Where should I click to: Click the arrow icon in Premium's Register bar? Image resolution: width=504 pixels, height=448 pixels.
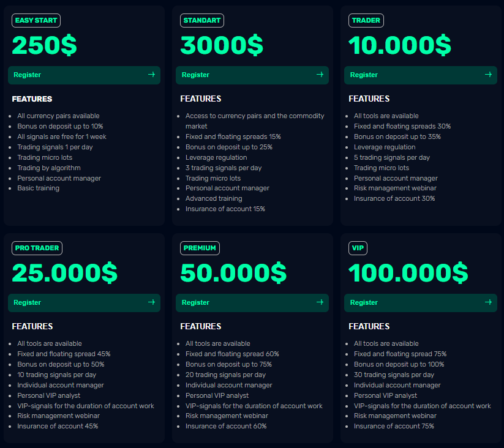pos(320,302)
